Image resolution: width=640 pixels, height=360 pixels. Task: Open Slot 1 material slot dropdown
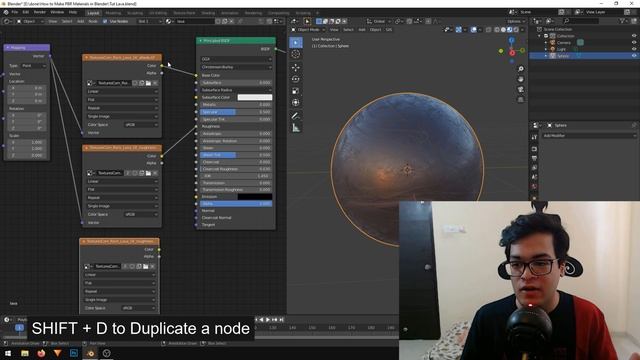click(x=150, y=21)
